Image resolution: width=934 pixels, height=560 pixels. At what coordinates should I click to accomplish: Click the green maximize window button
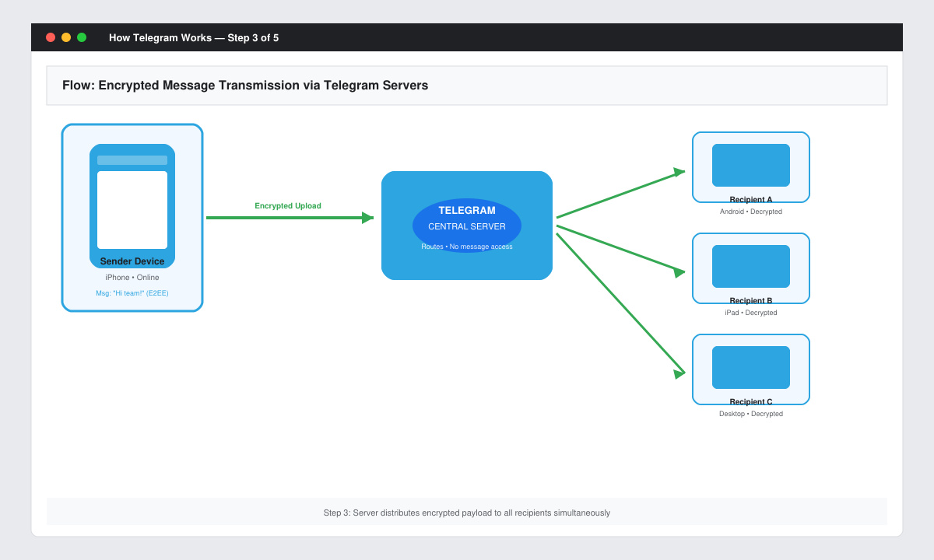pos(82,37)
